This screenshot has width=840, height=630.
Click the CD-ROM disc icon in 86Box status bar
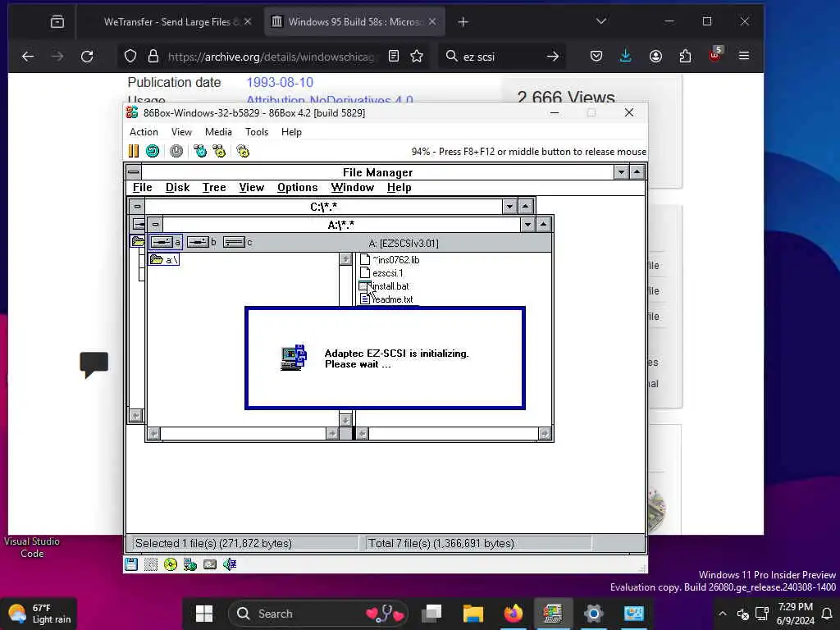point(171,564)
